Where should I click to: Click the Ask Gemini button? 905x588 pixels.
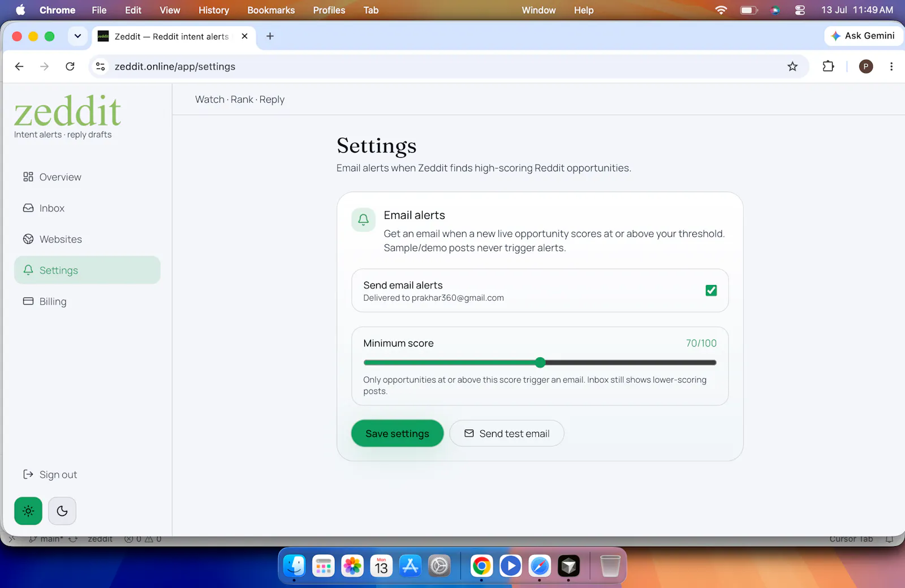click(x=863, y=36)
